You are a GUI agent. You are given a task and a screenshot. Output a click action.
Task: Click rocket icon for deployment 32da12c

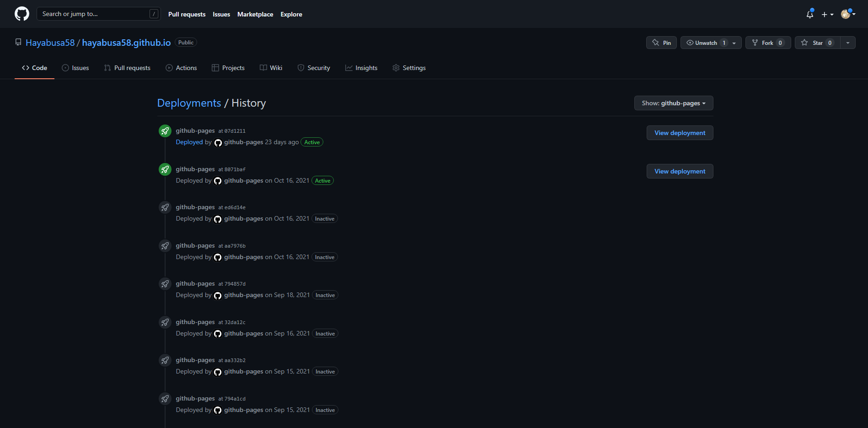(165, 322)
